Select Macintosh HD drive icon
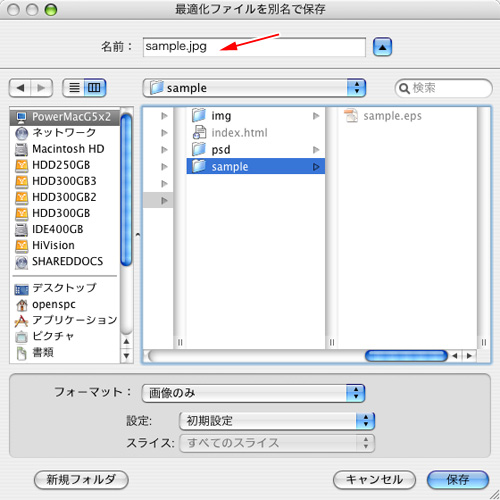This screenshot has height=500, width=500. 21,149
